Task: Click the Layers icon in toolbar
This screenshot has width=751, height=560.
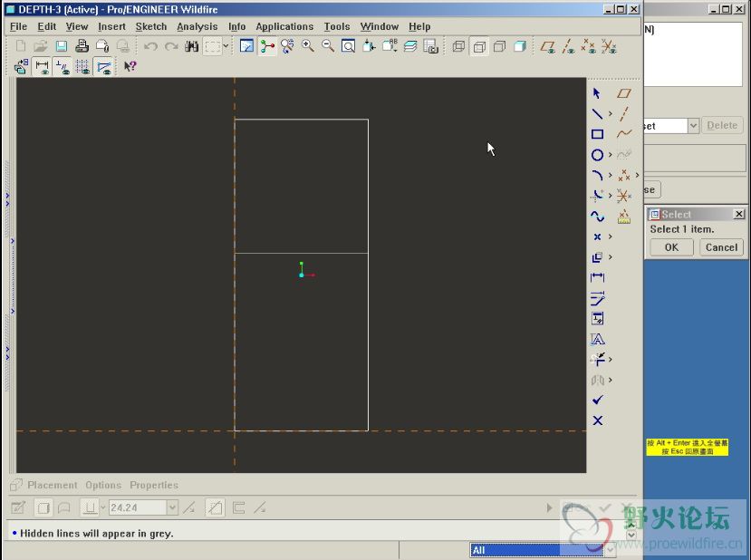Action: (x=410, y=46)
